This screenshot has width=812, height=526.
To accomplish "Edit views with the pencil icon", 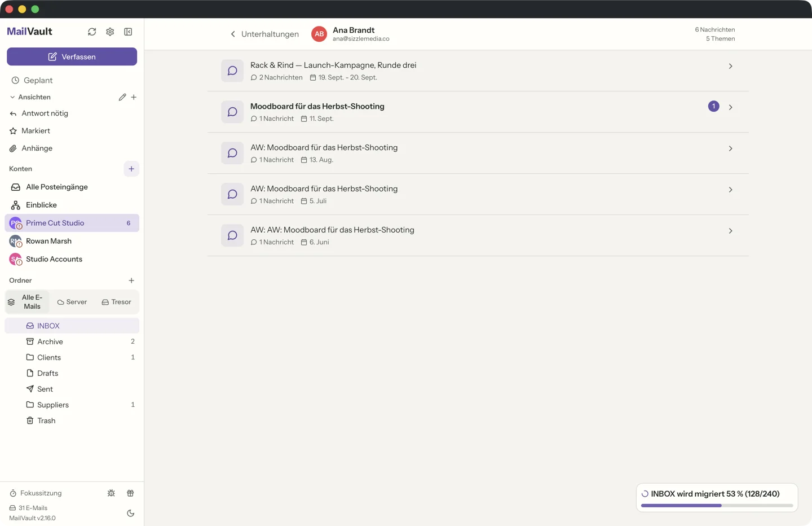I will [122, 97].
